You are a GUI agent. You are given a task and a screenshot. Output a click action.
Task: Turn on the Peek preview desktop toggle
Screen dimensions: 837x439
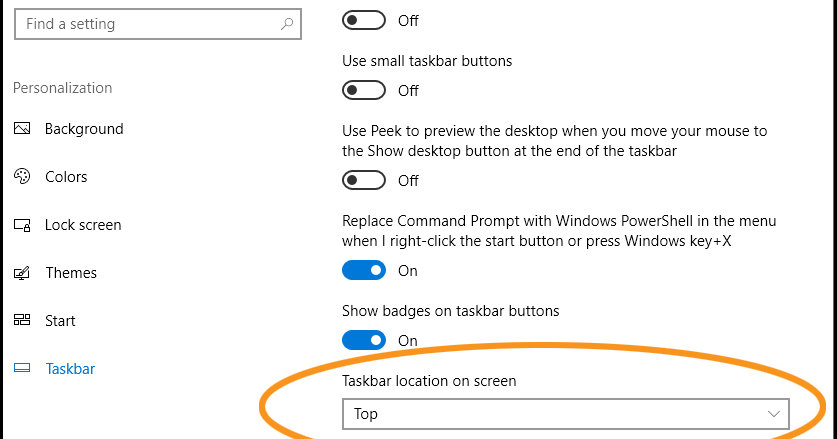(363, 180)
